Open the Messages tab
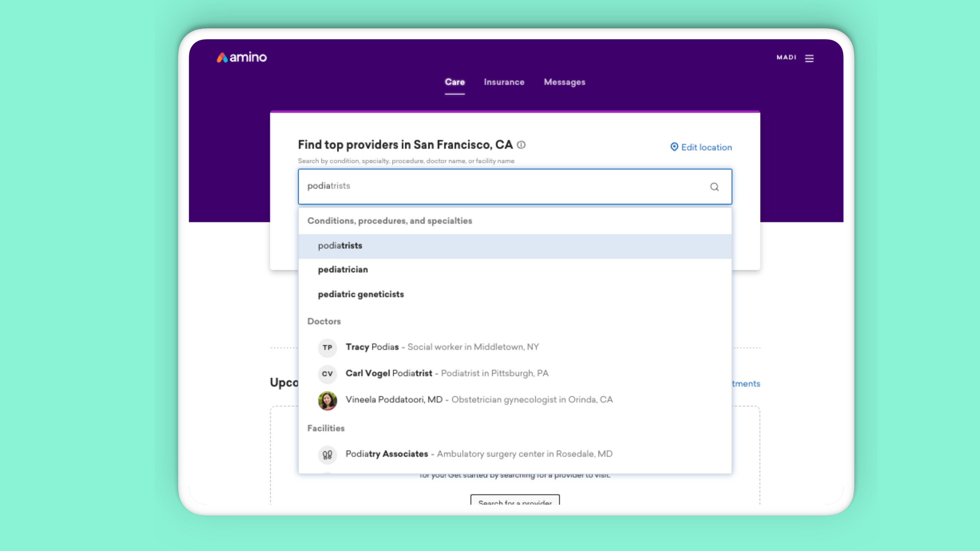Screen dimensions: 980x551 click(564, 82)
